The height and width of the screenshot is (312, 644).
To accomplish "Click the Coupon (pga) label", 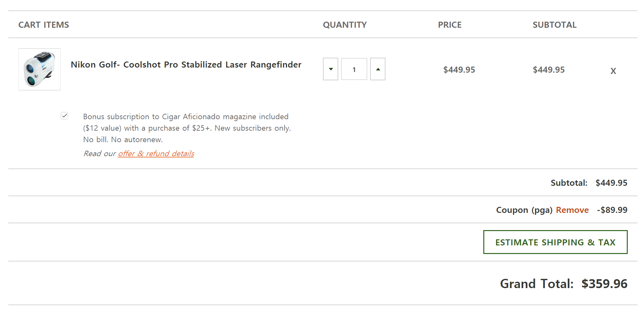I will tap(524, 210).
